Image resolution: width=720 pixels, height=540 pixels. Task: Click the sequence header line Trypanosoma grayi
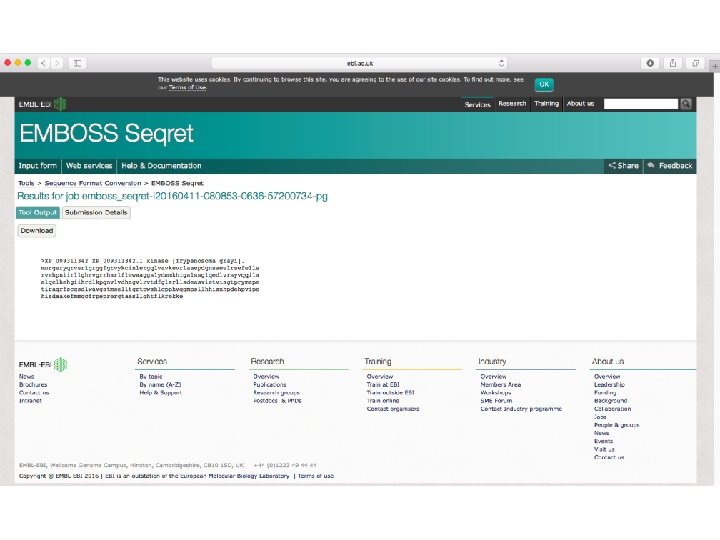click(143, 261)
